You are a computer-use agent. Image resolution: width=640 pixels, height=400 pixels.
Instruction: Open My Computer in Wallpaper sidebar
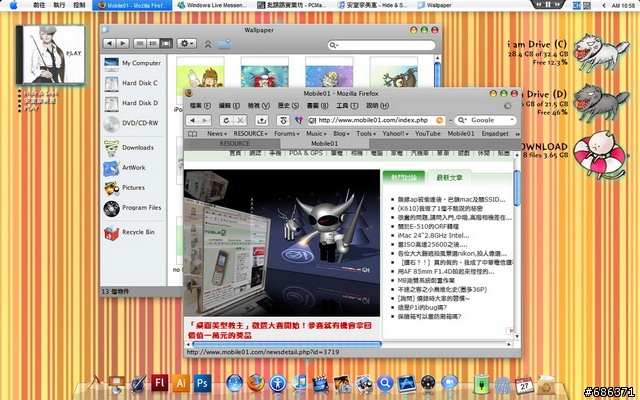click(x=133, y=63)
